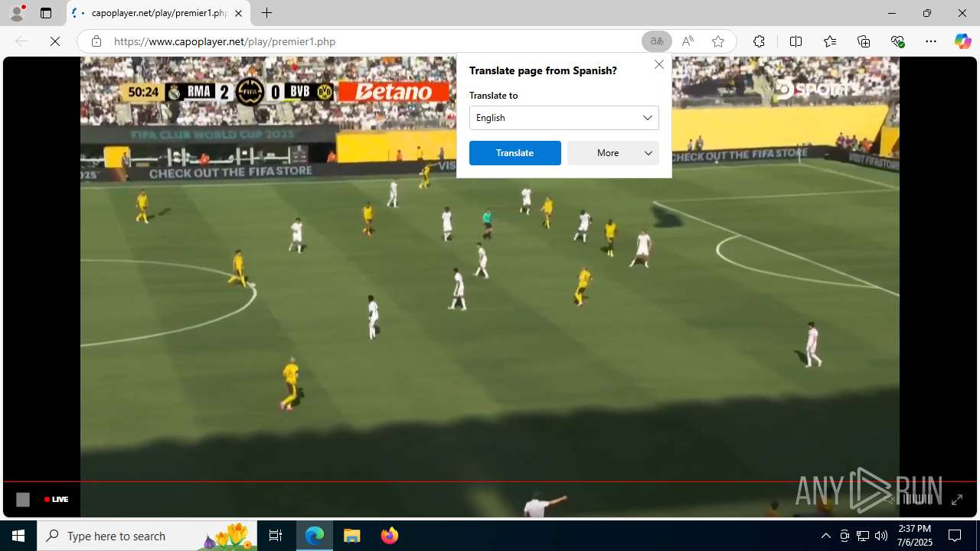980x551 pixels.
Task: Launch Firefox from the taskbar
Action: click(390, 536)
